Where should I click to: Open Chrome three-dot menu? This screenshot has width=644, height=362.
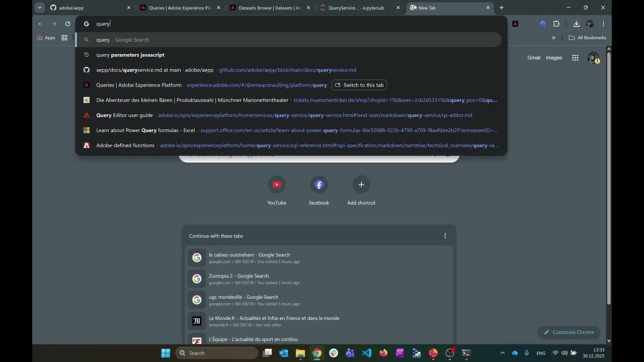coord(603,24)
